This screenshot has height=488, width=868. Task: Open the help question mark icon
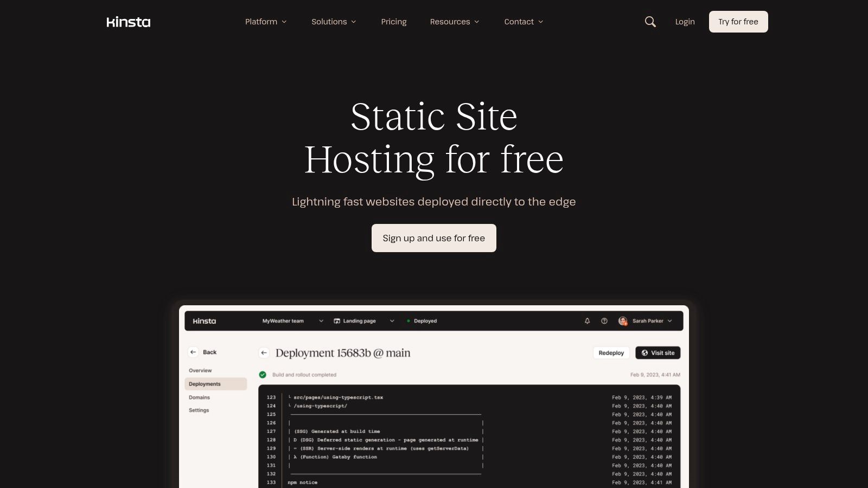[604, 320]
